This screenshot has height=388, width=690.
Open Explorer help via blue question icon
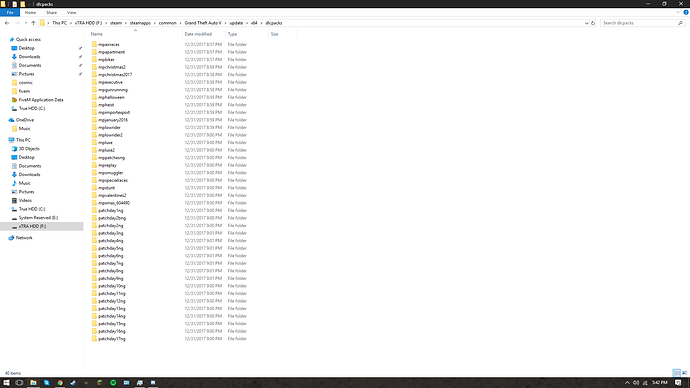686,12
